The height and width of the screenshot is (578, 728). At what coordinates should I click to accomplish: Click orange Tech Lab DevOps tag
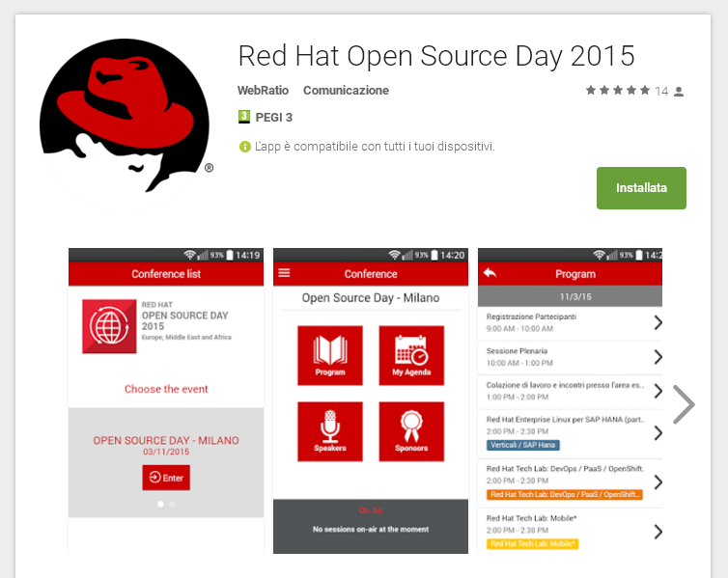pos(565,494)
